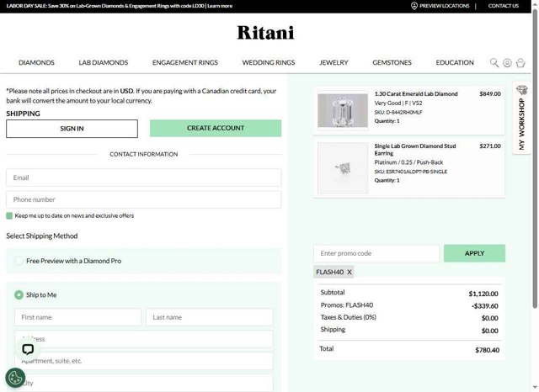Click the emerald lab diamond thumbnail
Image resolution: width=539 pixels, height=392 pixels.
click(x=343, y=110)
